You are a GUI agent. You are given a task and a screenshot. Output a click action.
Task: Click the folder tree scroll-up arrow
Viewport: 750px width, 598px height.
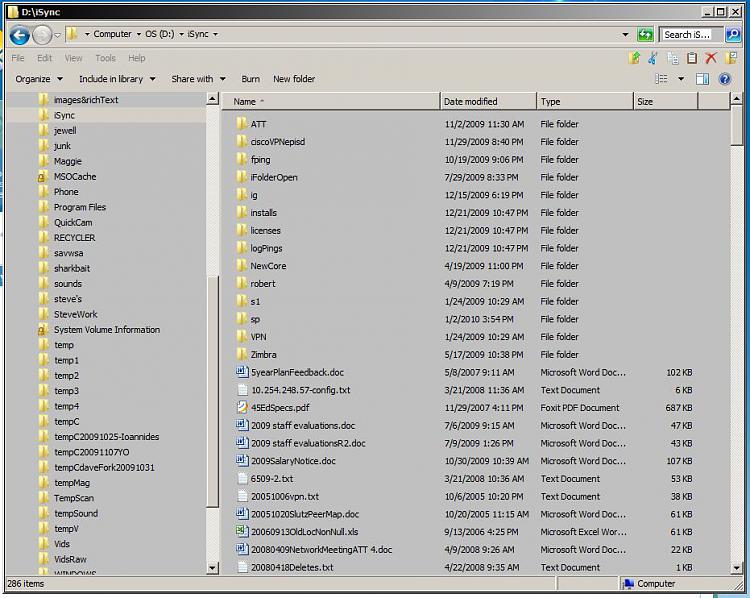pos(213,99)
